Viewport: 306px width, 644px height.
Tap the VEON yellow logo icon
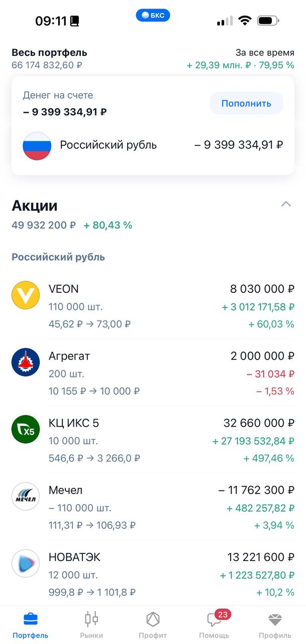coord(26,295)
